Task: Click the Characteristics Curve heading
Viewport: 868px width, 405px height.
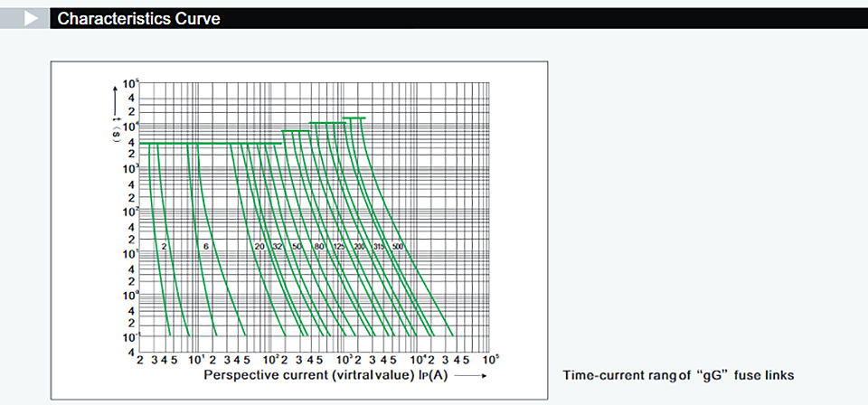Action: click(139, 19)
